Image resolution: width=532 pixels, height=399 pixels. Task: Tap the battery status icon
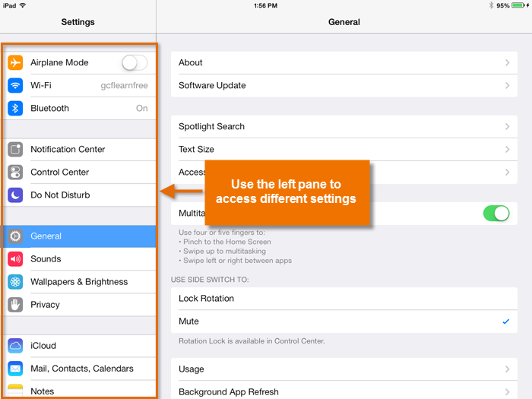tap(518, 5)
